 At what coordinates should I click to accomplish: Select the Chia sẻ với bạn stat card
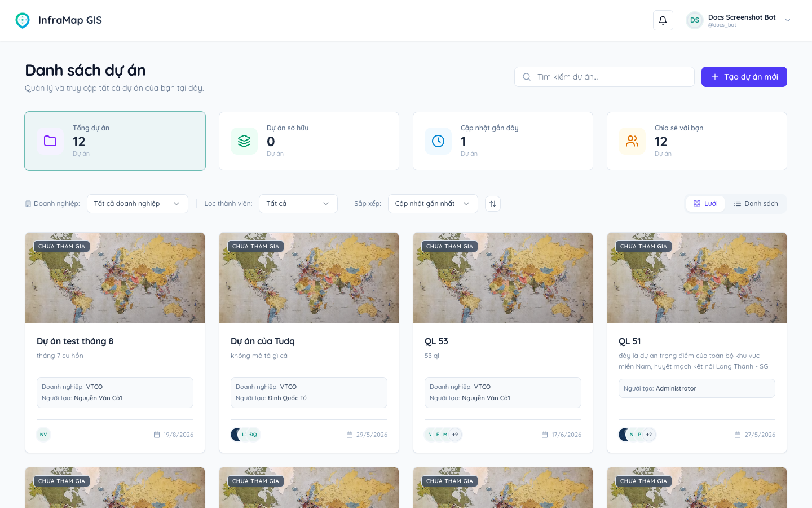pyautogui.click(x=697, y=141)
